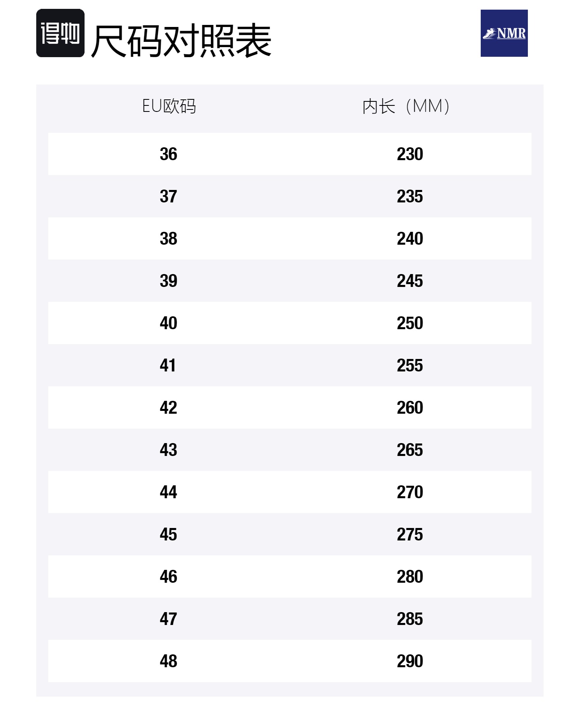Select EU size 42 cell

(168, 408)
